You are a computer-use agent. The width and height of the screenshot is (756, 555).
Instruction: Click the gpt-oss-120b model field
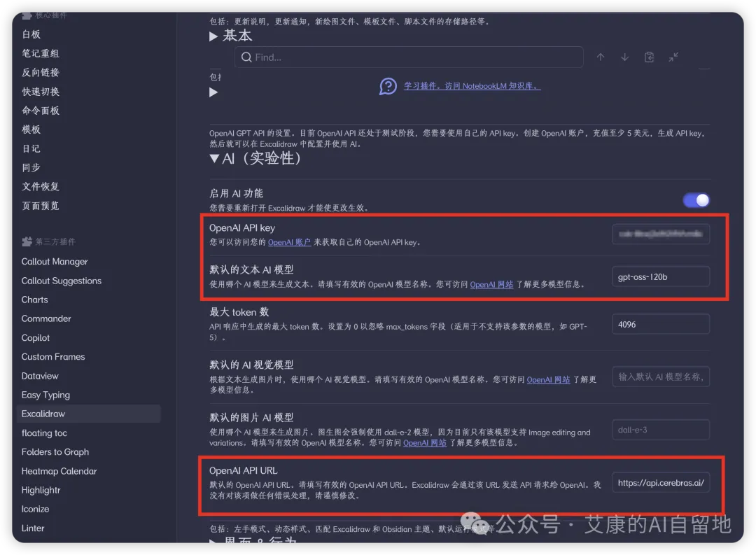click(661, 276)
